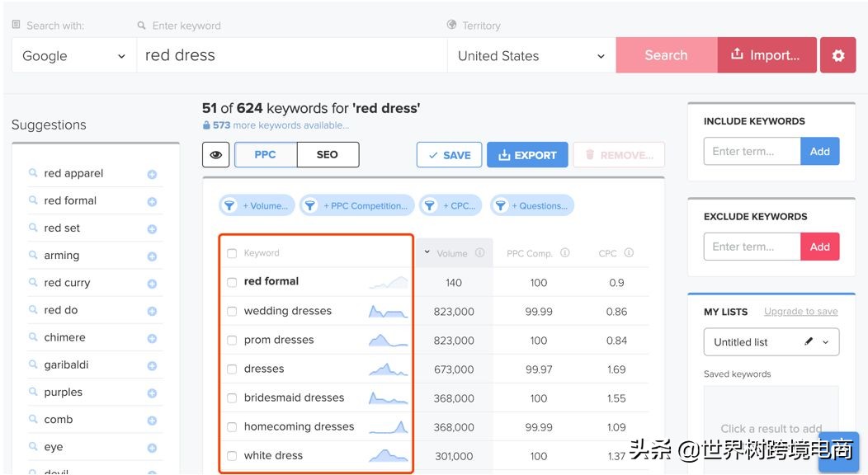
Task: Click Add under Include Keywords
Action: 819,151
